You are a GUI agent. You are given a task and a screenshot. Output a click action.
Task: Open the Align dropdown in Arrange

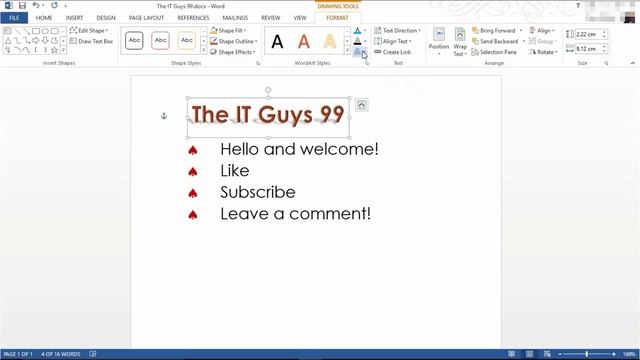[542, 31]
